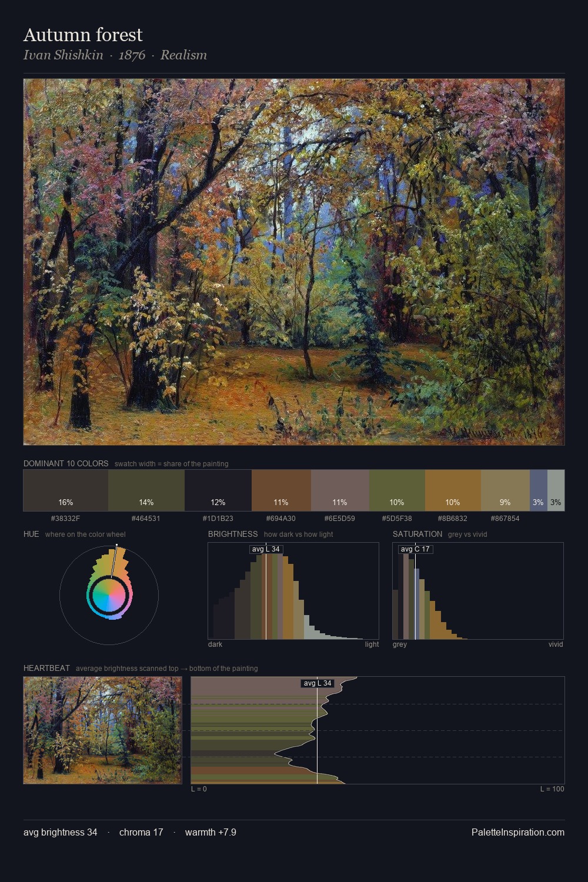588x882 pixels.
Task: Click the 'L = 0' axis label
Action: (199, 789)
